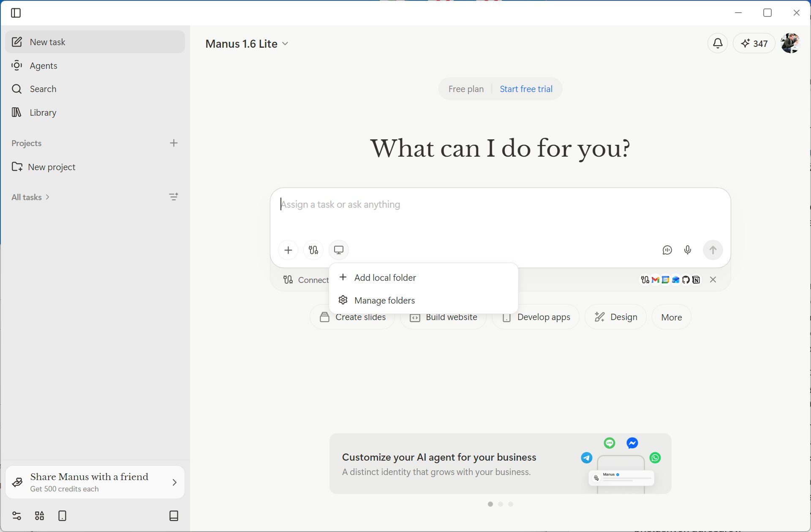811x532 pixels.
Task: Click the voice chat bubble icon
Action: point(667,250)
